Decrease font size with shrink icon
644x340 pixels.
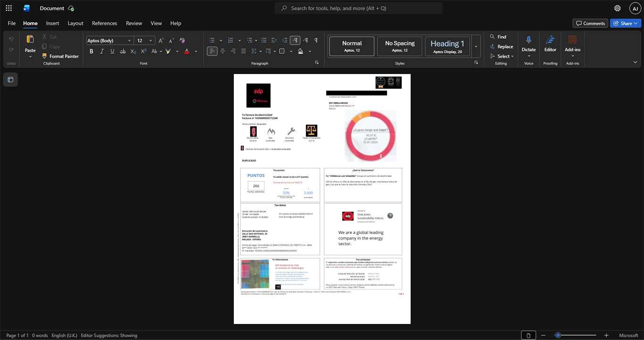(x=171, y=41)
